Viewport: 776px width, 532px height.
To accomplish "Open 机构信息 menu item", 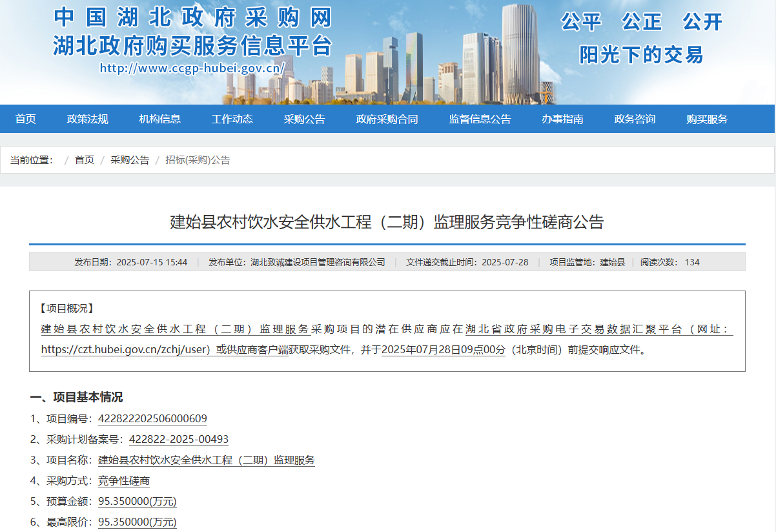I will click(160, 119).
